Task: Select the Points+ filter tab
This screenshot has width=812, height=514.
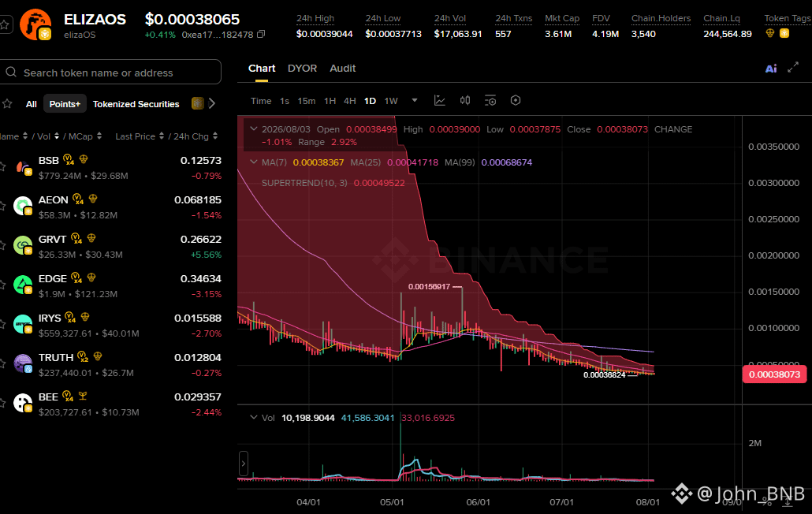Action: coord(65,104)
